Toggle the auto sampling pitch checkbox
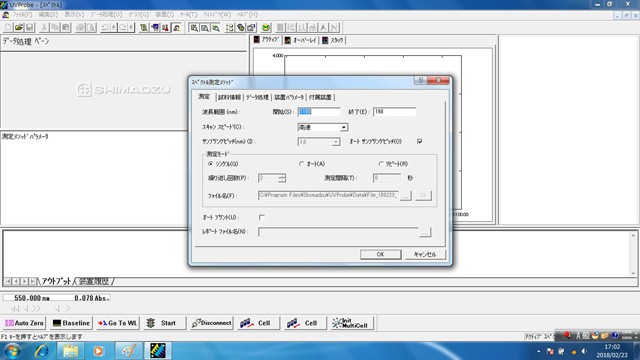The height and width of the screenshot is (360, 640). coord(420,141)
